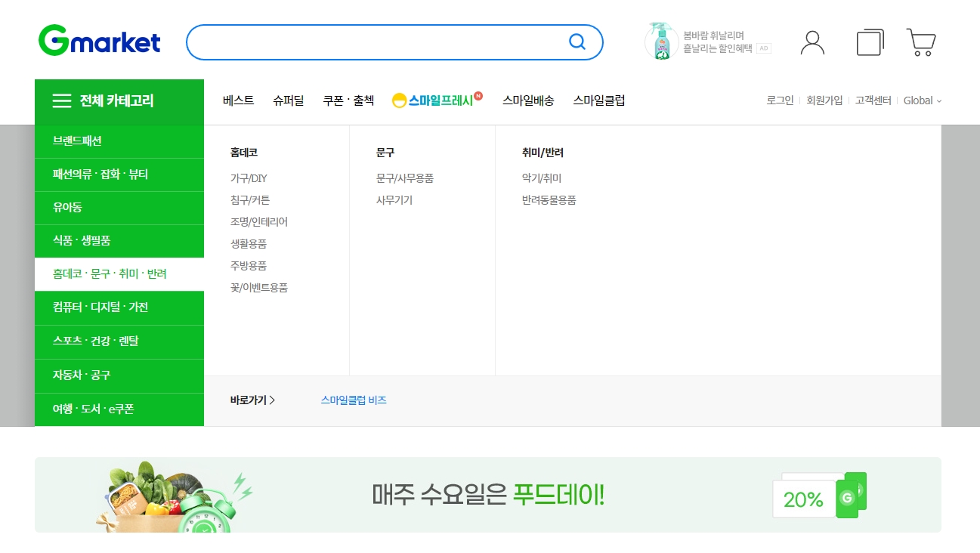Click the smiley icon next to 스마일프레시

click(x=400, y=99)
